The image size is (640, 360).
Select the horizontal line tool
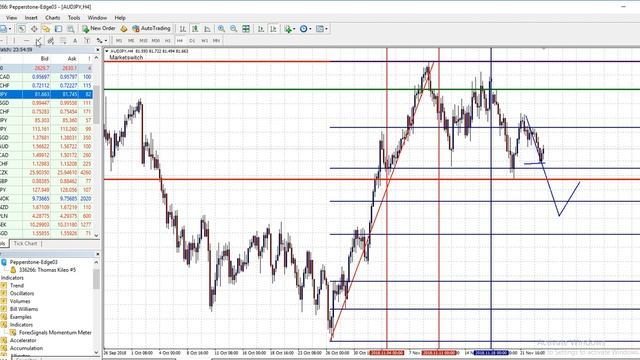coord(27,40)
